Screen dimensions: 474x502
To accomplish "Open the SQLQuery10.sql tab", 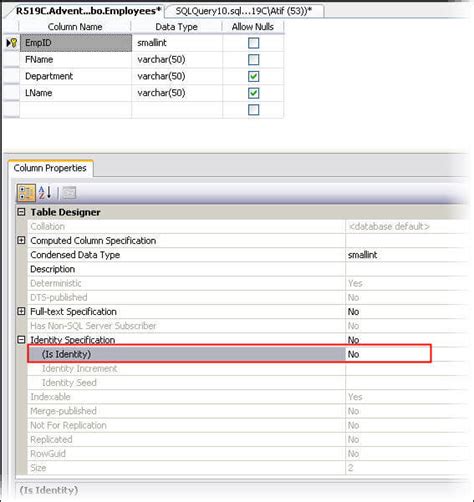I will click(x=244, y=11).
